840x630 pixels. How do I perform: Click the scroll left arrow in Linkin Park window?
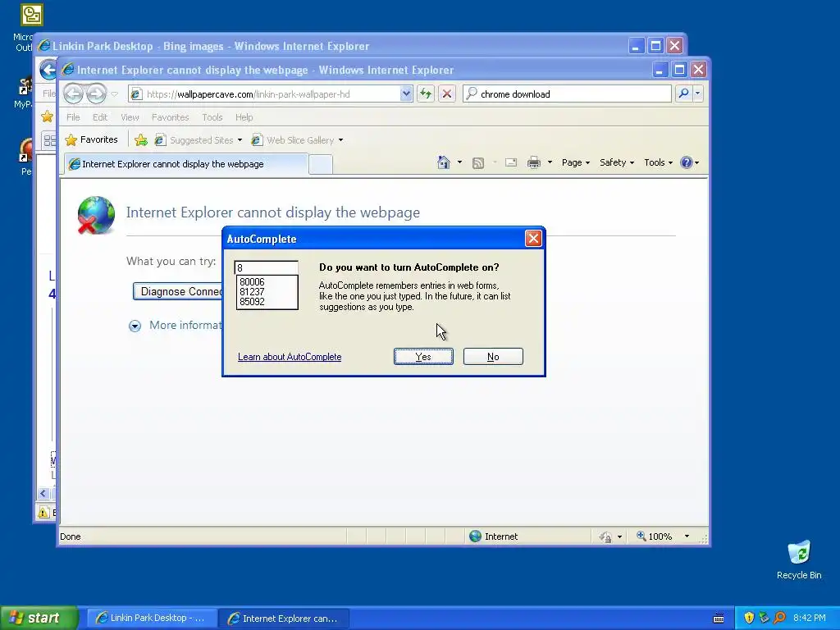[x=43, y=493]
